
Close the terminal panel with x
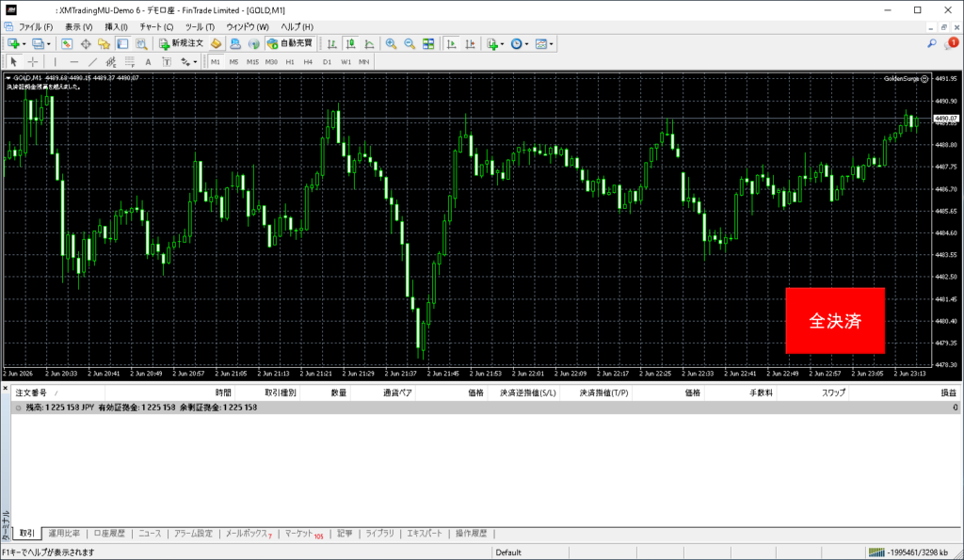(x=6, y=389)
